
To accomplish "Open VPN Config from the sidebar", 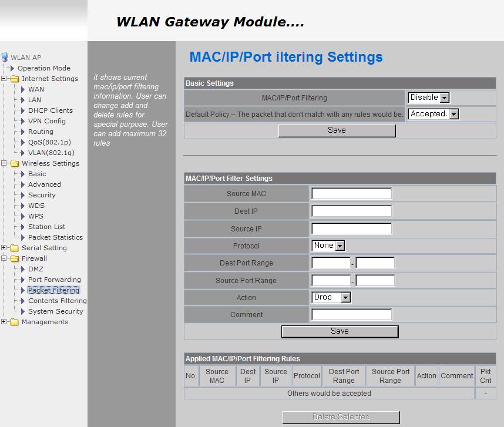I will click(x=46, y=121).
